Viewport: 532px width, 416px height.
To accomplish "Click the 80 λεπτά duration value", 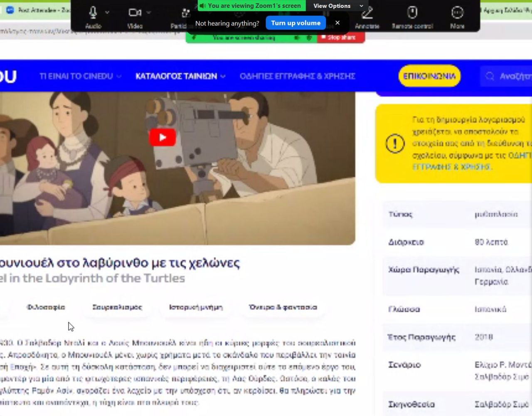I will point(491,242).
